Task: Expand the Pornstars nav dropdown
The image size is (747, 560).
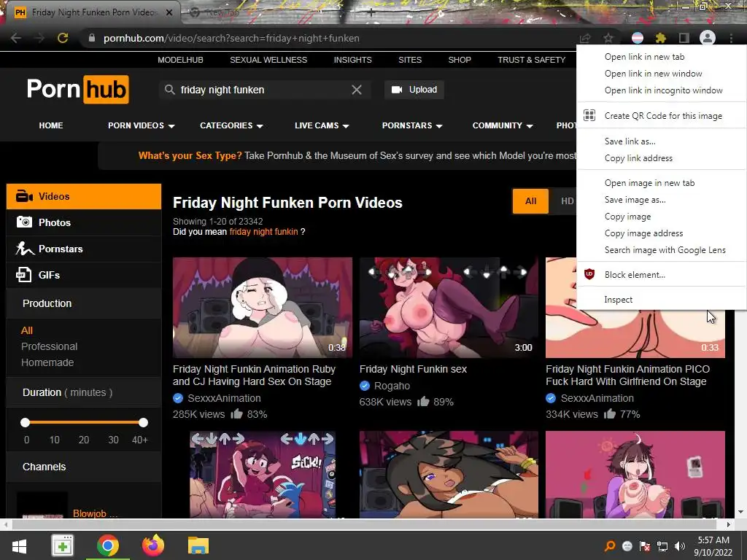Action: point(412,125)
